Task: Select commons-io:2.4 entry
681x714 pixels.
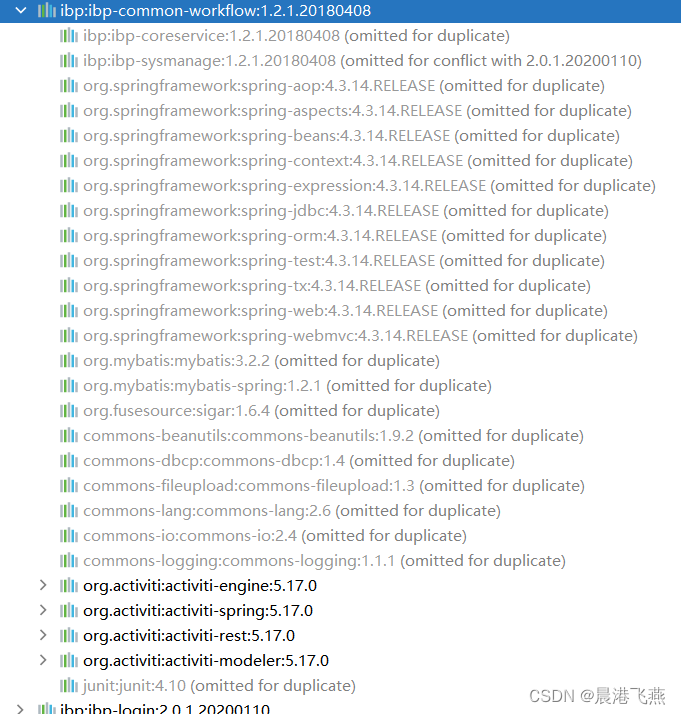Action: coord(275,536)
